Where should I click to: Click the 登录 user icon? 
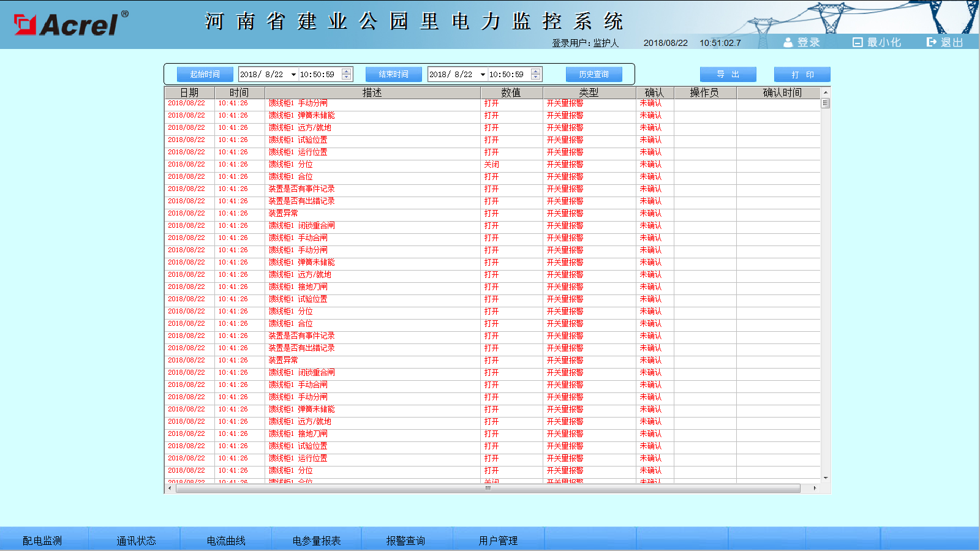point(788,42)
